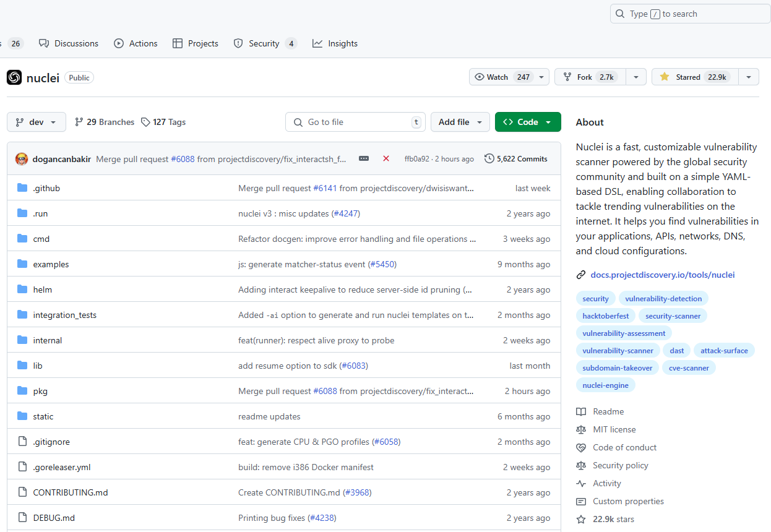Click the Fork button
The image size is (771, 532).
pyautogui.click(x=590, y=77)
